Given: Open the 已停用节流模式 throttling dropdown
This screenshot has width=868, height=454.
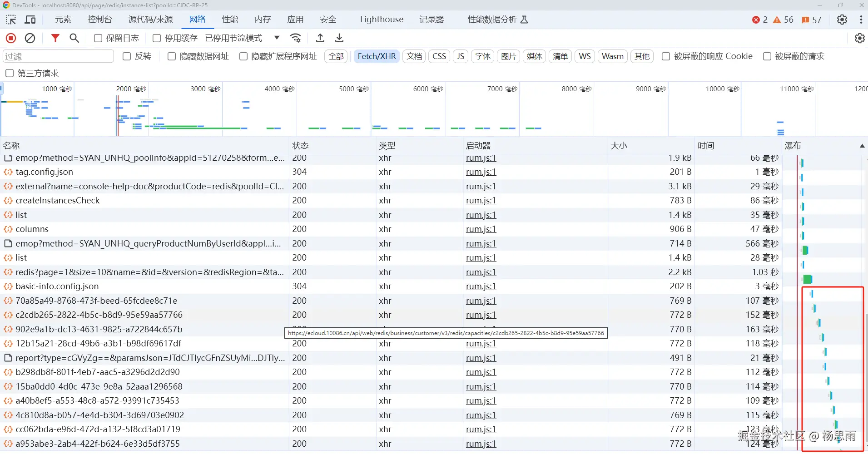Looking at the screenshot, I should tap(233, 38).
